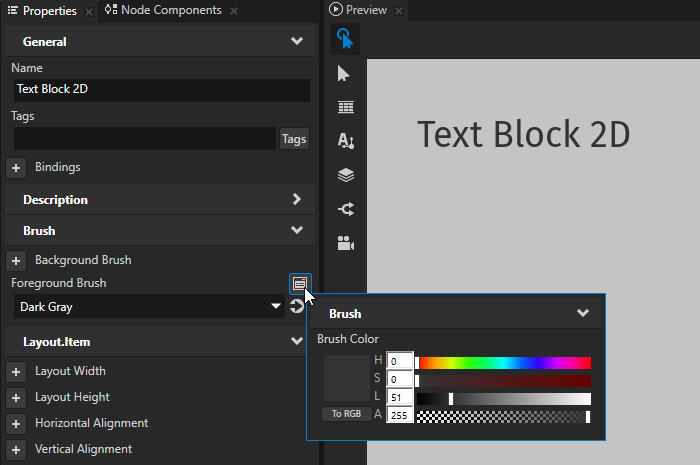The height and width of the screenshot is (465, 700).
Task: Select the interact tool in Preview toolbar
Action: (x=345, y=39)
